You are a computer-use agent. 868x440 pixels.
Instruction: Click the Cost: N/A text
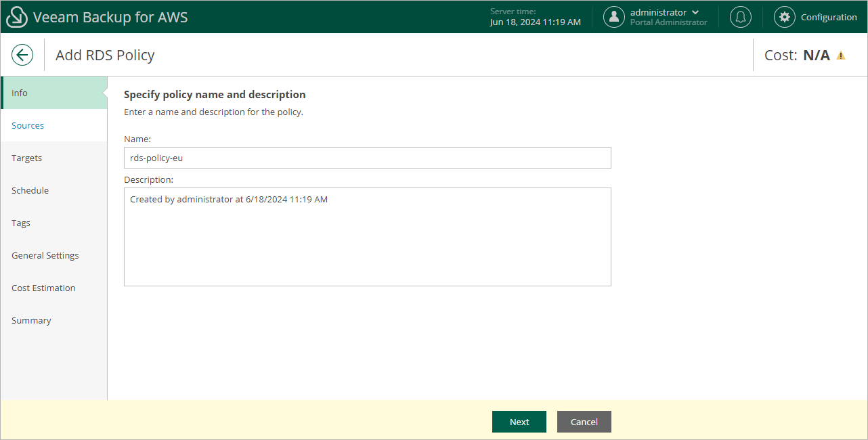pos(797,56)
